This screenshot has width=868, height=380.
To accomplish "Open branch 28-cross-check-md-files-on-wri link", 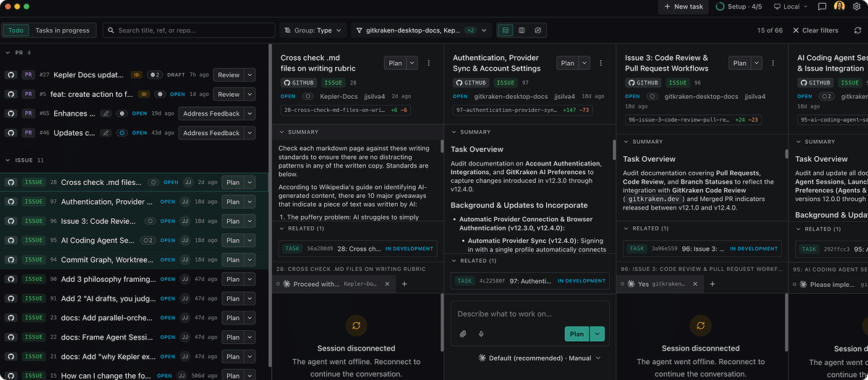I will [344, 111].
